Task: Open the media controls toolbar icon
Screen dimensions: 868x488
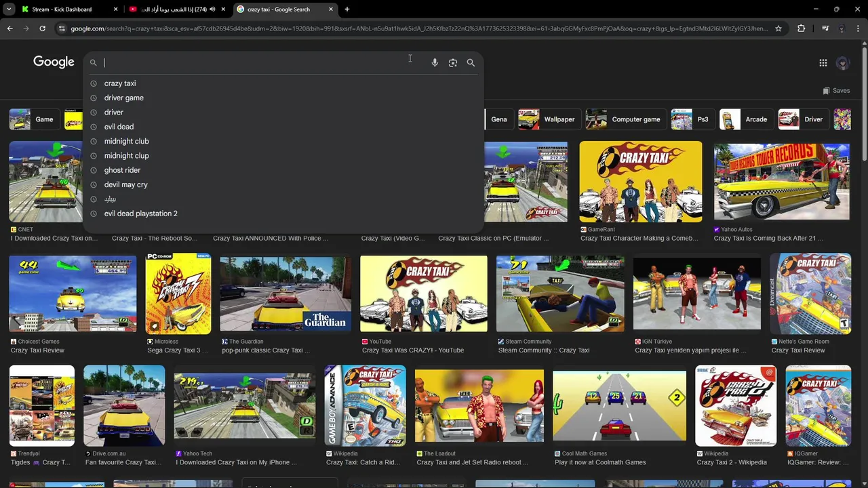Action: coord(825,28)
